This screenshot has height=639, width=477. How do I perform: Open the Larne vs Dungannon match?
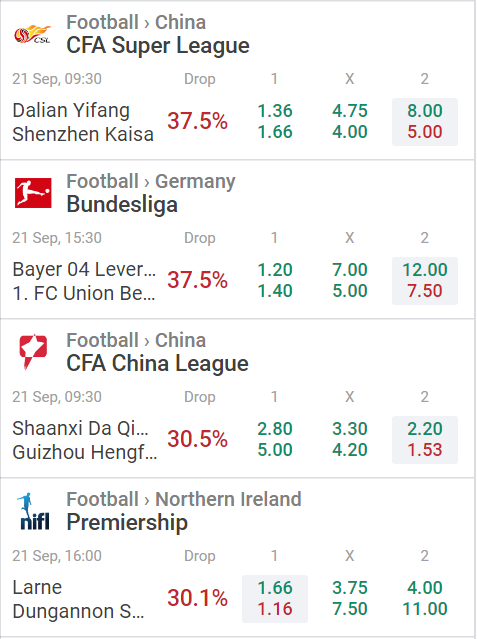78,599
